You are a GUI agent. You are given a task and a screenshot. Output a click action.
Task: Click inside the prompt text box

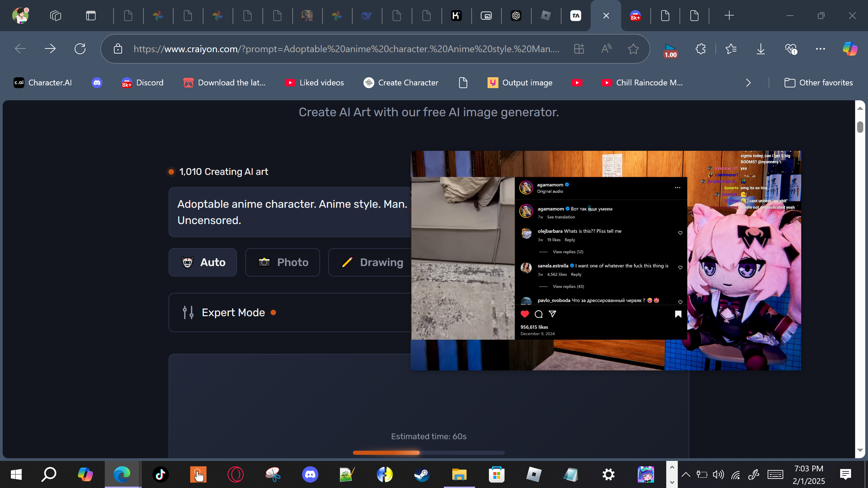(292, 212)
